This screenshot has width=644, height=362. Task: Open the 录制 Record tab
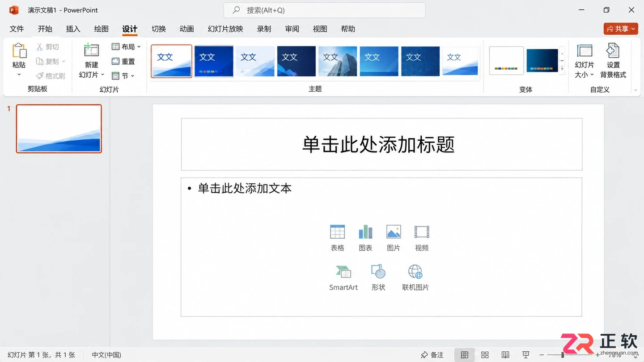264,29
